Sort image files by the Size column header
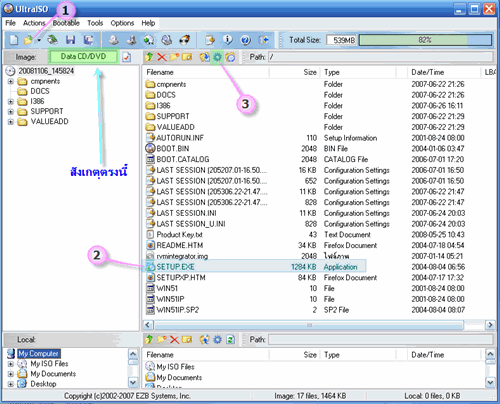Image resolution: width=500 pixels, height=404 pixels. (295, 72)
